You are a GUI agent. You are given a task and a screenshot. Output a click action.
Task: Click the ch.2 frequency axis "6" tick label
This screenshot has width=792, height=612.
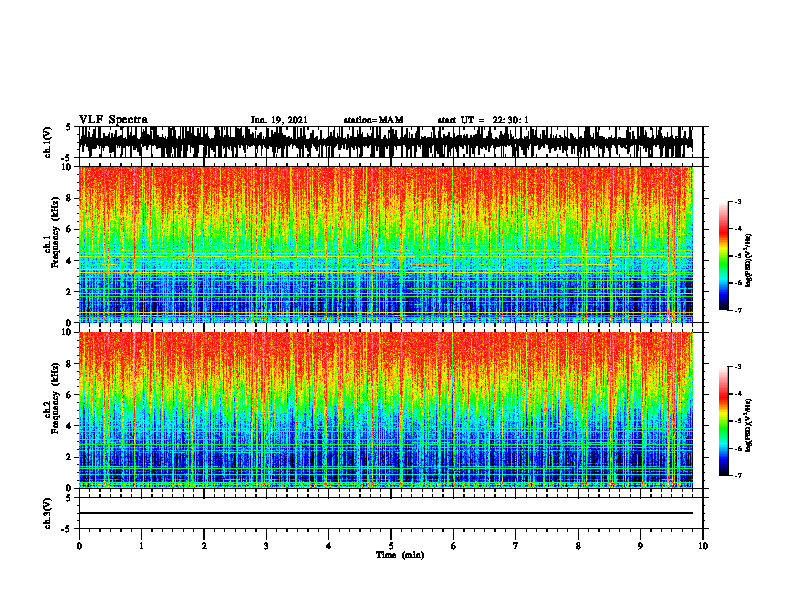coord(70,395)
